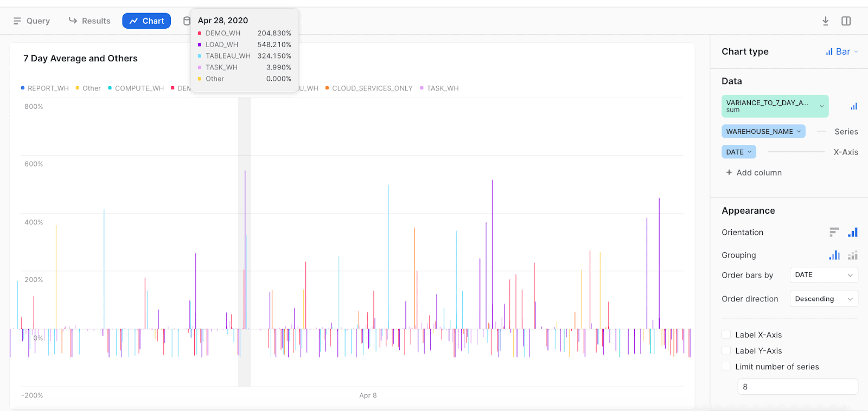Toggle Limit number of series checkbox
The height and width of the screenshot is (411, 868).
coord(726,367)
